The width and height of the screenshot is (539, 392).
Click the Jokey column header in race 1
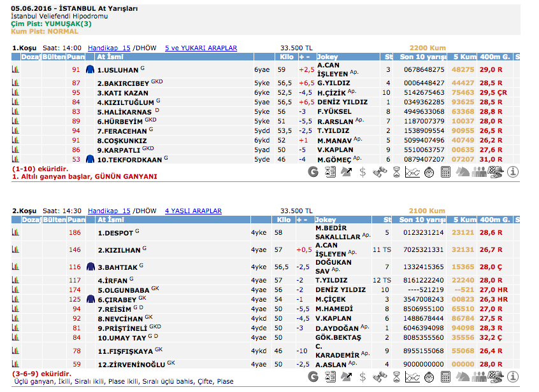tap(327, 57)
